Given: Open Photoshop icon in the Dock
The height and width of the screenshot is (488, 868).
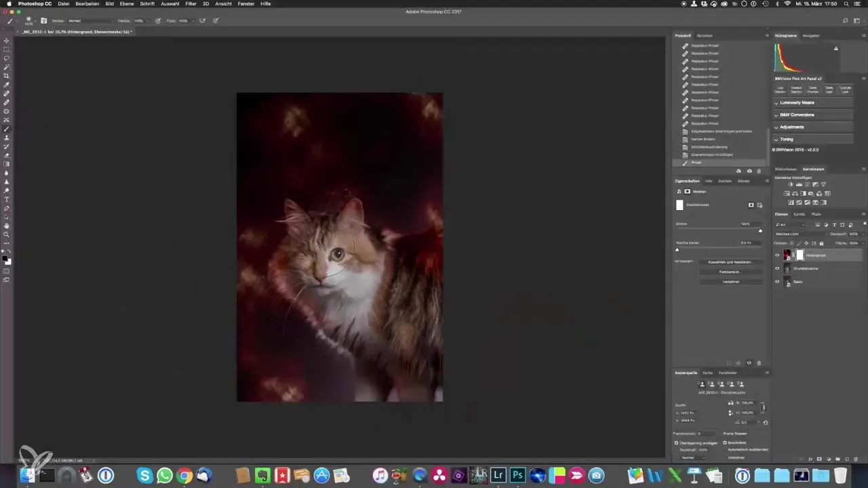Looking at the screenshot, I should (x=519, y=475).
